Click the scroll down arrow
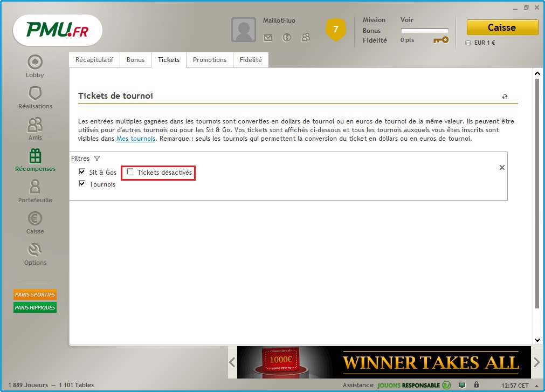 537,340
